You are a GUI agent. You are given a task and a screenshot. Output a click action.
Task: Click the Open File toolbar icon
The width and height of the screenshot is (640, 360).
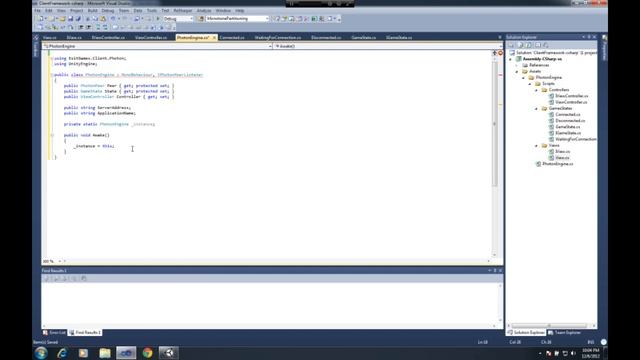(62, 19)
